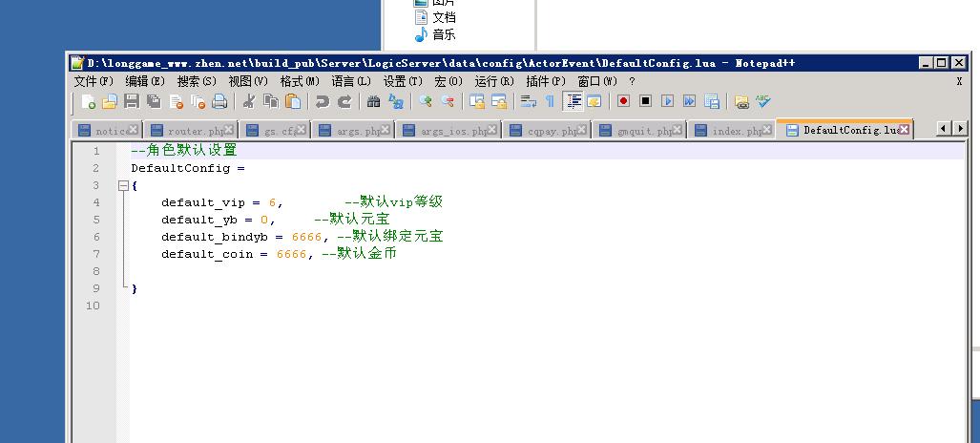Zoom in using the magnifier plus icon

(x=426, y=101)
